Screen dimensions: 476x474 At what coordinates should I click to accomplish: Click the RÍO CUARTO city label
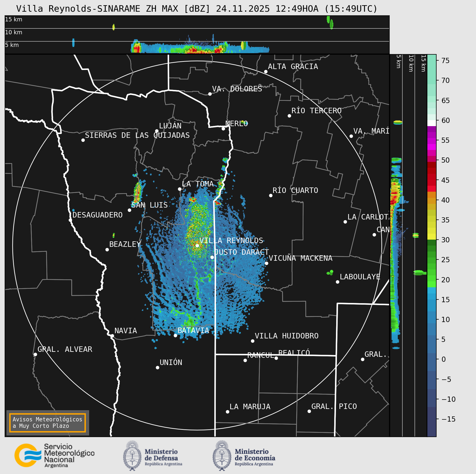coord(295,190)
